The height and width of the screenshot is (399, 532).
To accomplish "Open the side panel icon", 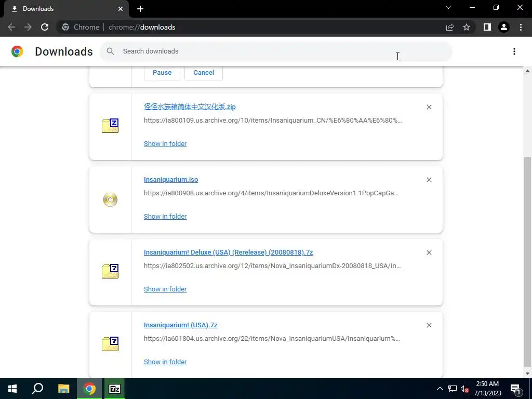I will [487, 27].
